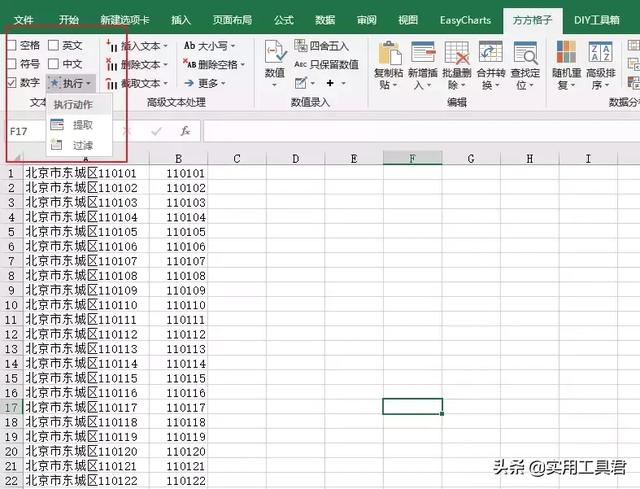Viewport: 640px width, 489px height.
Task: Click the formula bar cancel X icon
Action: [x=127, y=131]
